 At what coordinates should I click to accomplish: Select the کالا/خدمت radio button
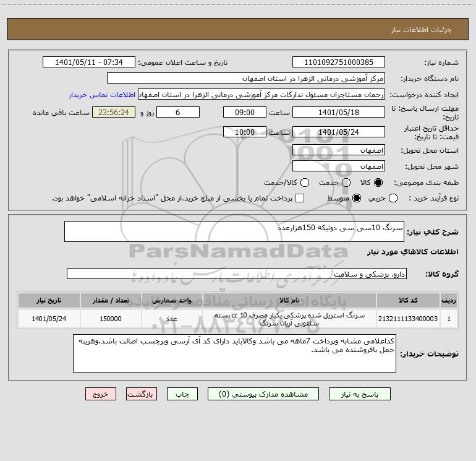tap(305, 183)
